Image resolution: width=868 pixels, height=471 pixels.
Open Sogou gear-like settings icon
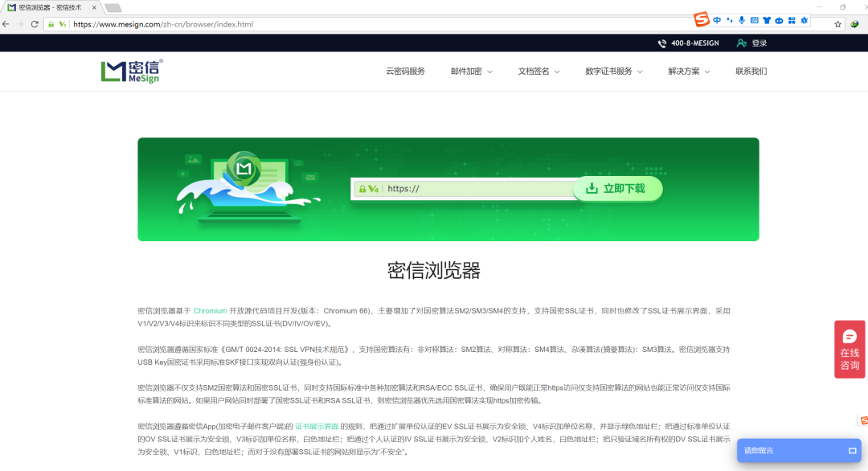click(x=805, y=20)
